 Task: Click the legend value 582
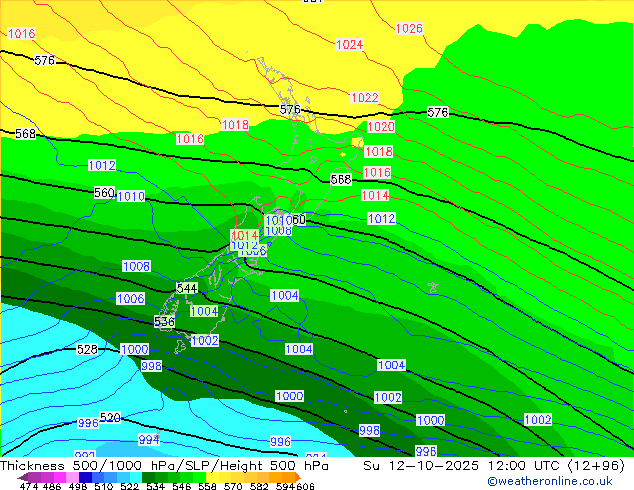[259, 486]
